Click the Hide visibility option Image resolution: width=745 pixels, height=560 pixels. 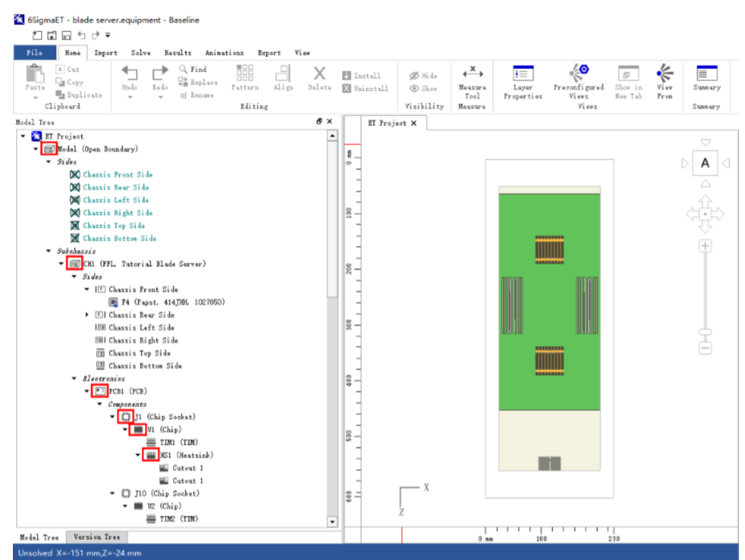[423, 76]
